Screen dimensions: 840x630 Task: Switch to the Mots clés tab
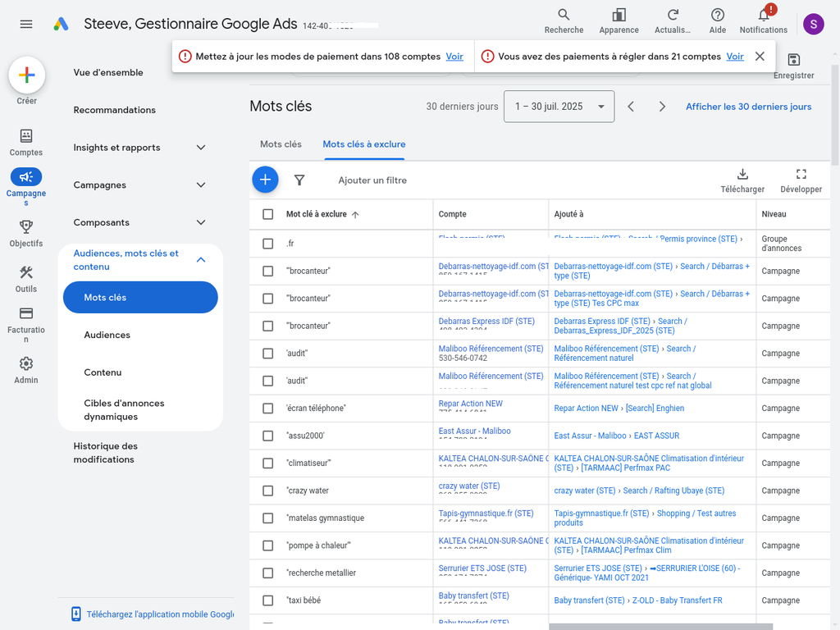point(281,144)
